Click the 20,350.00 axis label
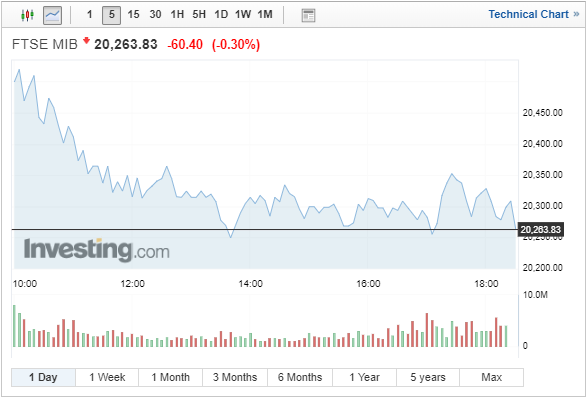Screen dimensions: 587x399 (542, 175)
